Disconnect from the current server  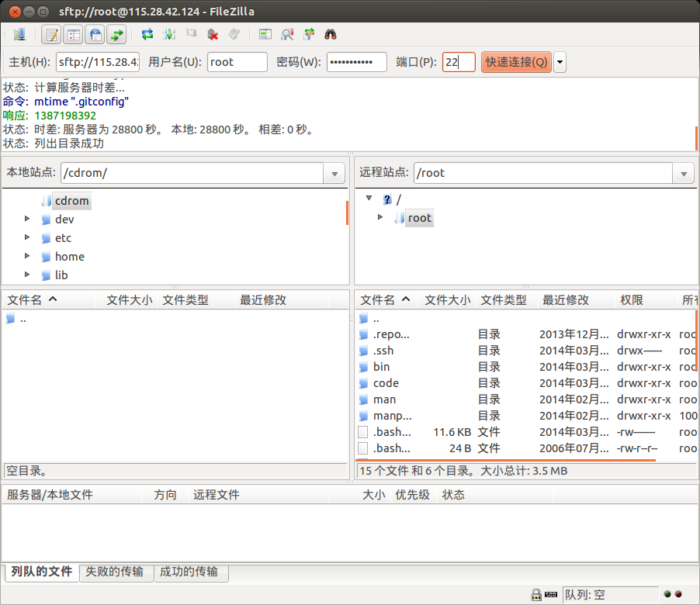(x=213, y=34)
